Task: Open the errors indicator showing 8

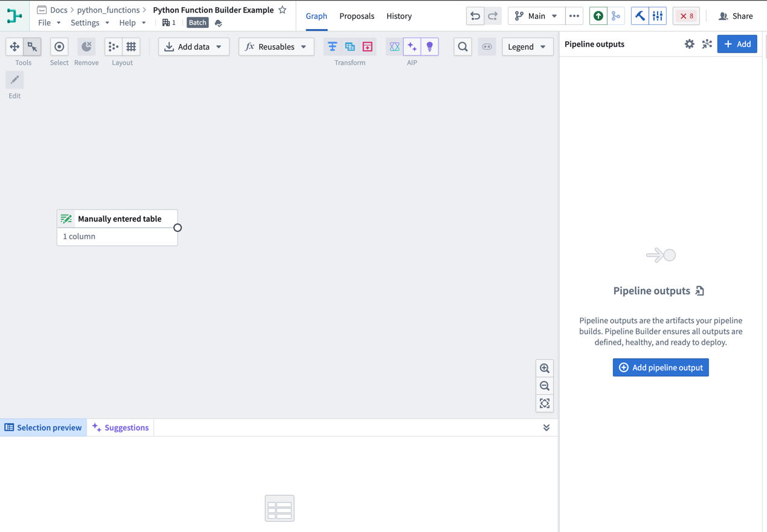Action: click(x=686, y=16)
